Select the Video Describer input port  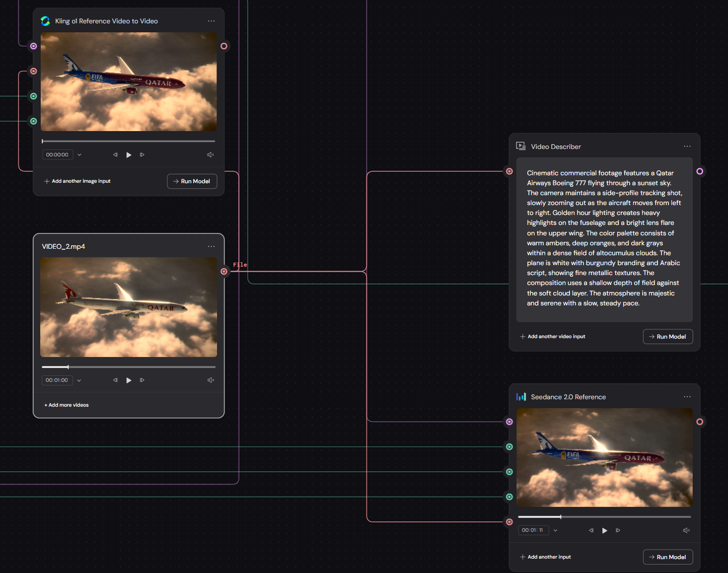click(x=510, y=171)
